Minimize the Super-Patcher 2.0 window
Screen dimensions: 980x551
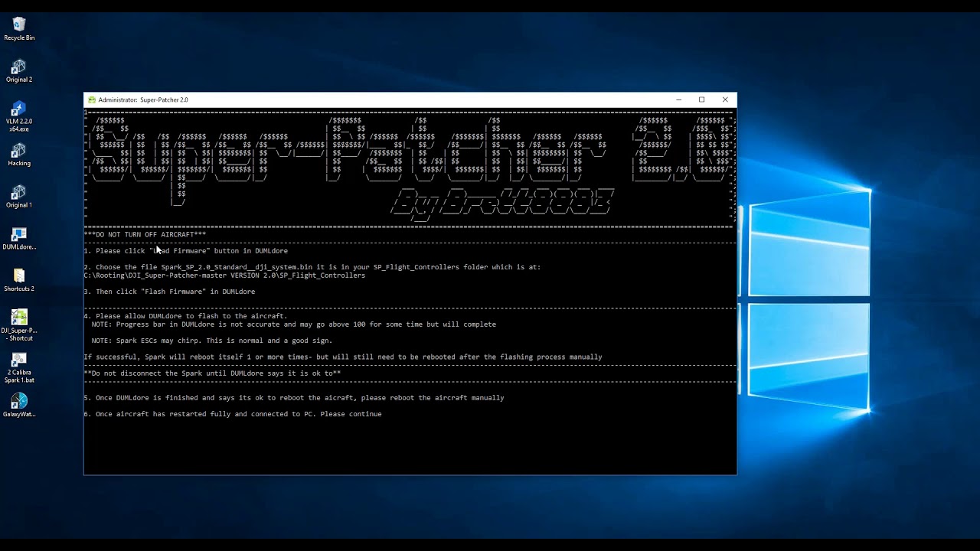pyautogui.click(x=678, y=99)
